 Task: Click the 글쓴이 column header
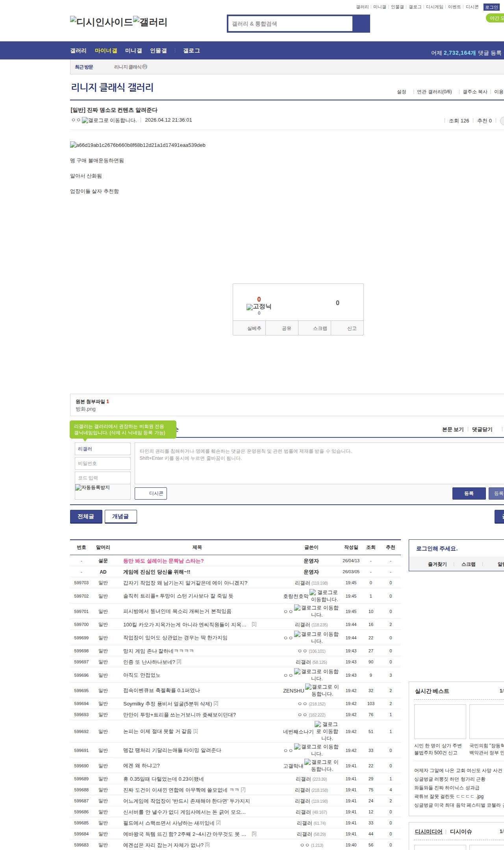pyautogui.click(x=311, y=547)
